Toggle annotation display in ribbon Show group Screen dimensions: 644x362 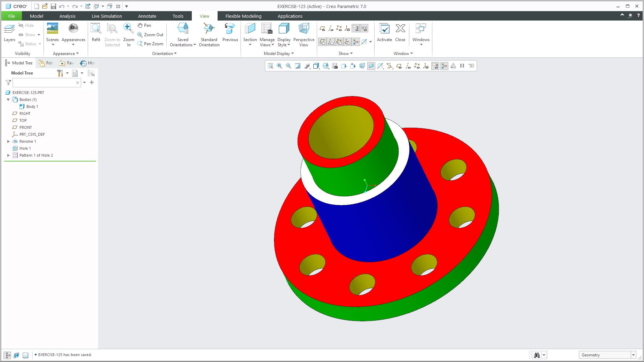click(x=356, y=29)
